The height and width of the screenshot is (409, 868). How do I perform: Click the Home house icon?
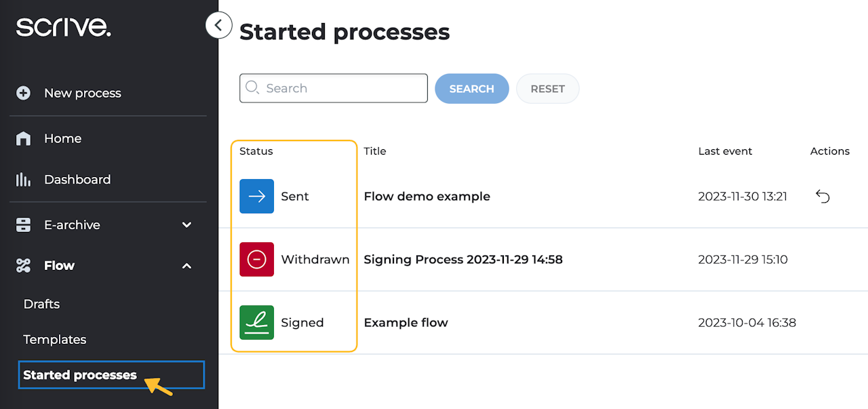(x=23, y=138)
